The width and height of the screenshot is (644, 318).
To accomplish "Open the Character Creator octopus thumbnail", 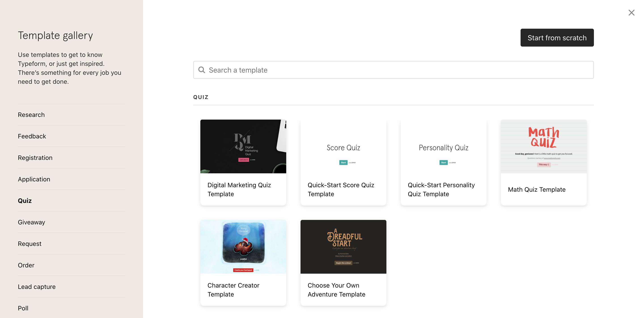I will pyautogui.click(x=243, y=247).
